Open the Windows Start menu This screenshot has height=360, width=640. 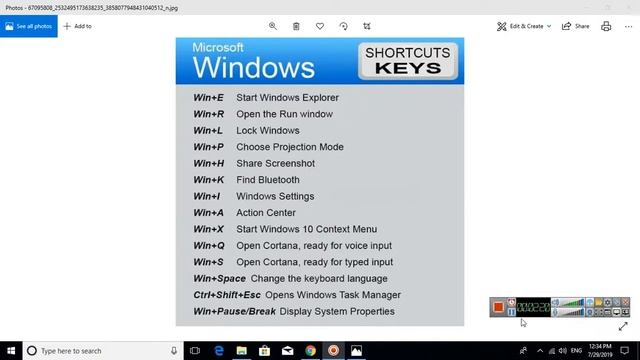pos(11,351)
